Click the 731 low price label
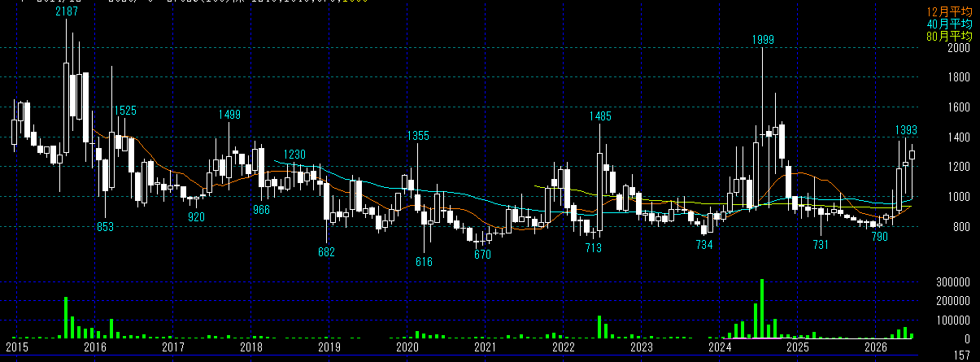This screenshot has width=980, height=362. [x=821, y=245]
